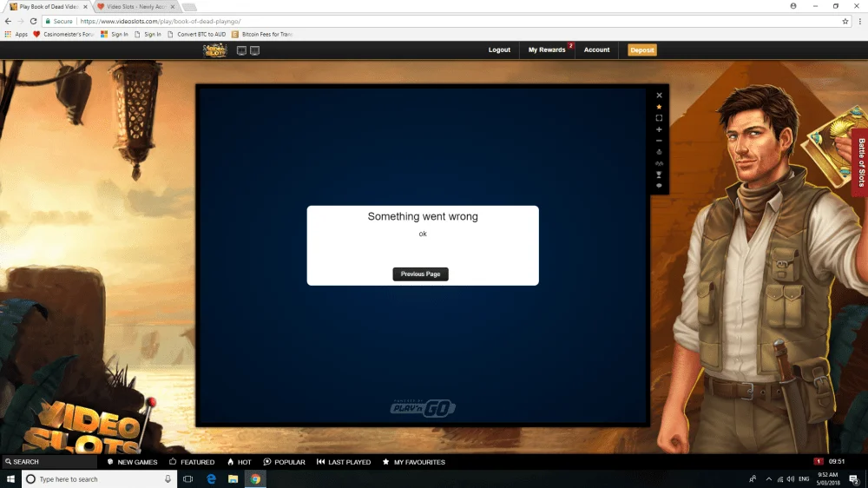The height and width of the screenshot is (488, 868).
Task: Select the single screen layout icon
Action: 241,50
